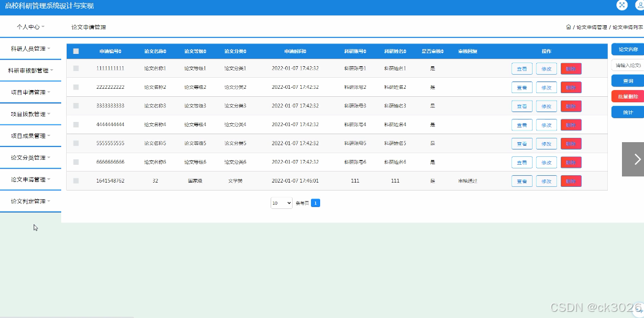Edit row 2222222222 with 修改
The height and width of the screenshot is (318, 644).
(546, 88)
